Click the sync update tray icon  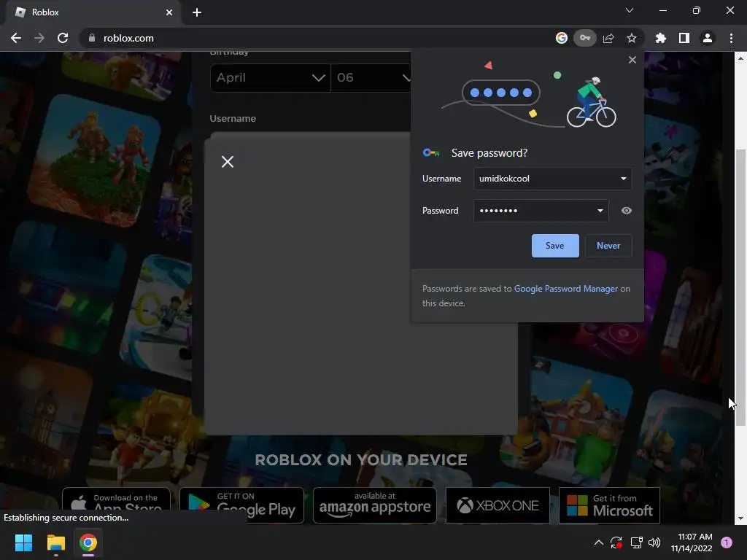pyautogui.click(x=616, y=542)
